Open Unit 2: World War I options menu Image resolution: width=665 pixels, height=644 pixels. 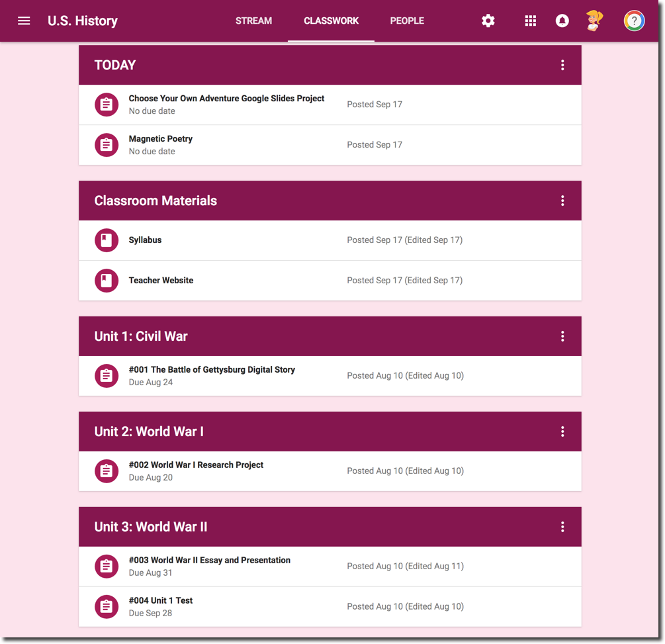pos(562,432)
